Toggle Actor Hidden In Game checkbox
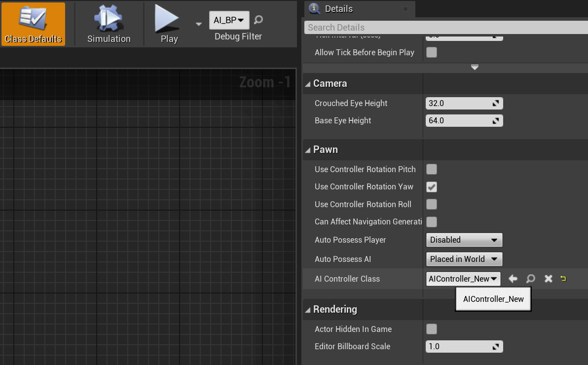588x365 pixels. tap(432, 329)
